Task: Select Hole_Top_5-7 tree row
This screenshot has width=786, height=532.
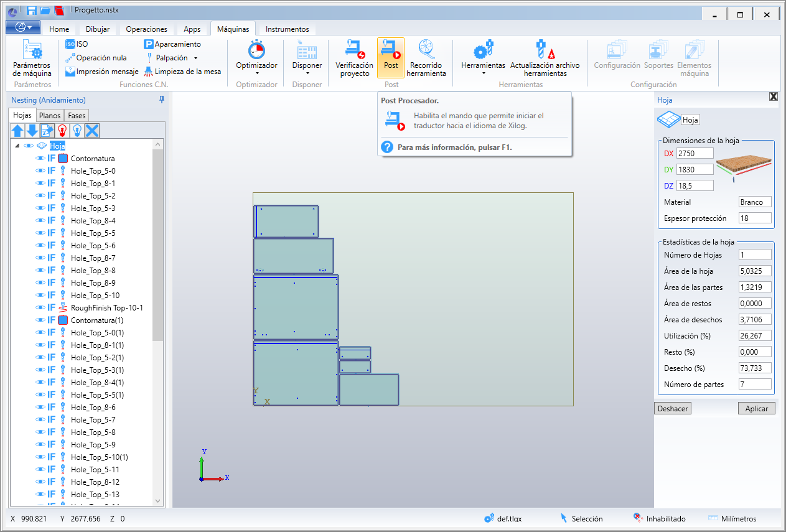Action: click(93, 419)
